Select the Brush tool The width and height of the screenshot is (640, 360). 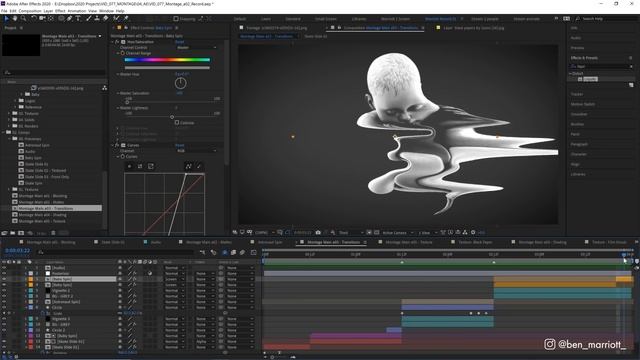coord(89,18)
